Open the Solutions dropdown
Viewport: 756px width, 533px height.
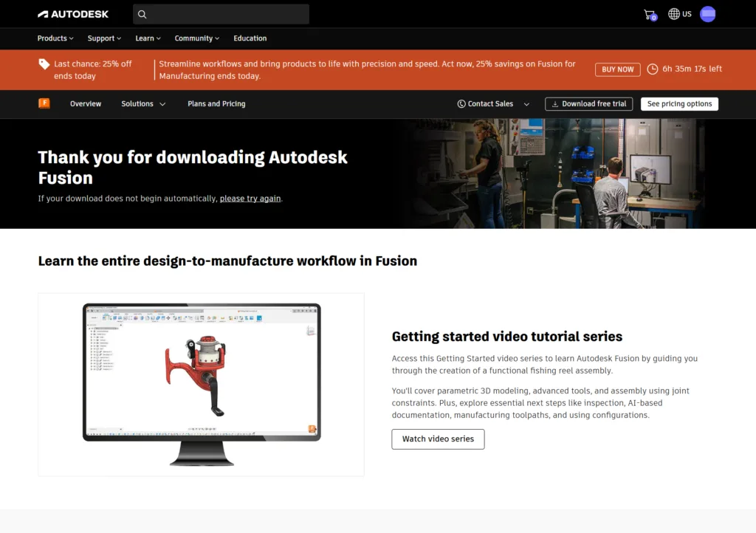143,103
